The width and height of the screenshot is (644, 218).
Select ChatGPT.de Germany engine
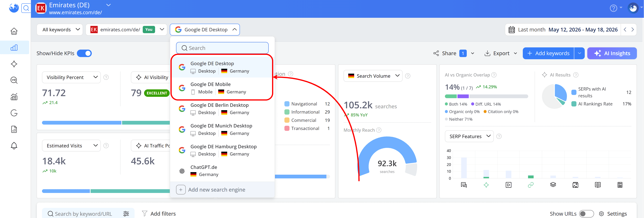[x=222, y=171]
